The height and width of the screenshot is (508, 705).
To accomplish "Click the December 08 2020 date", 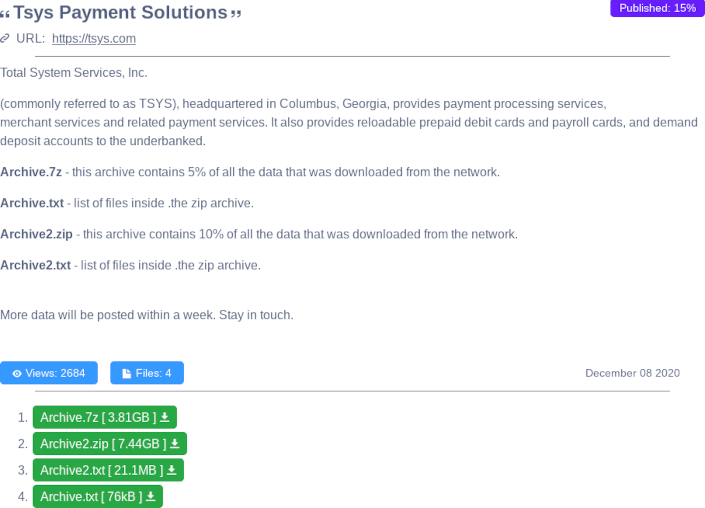I will pos(632,373).
